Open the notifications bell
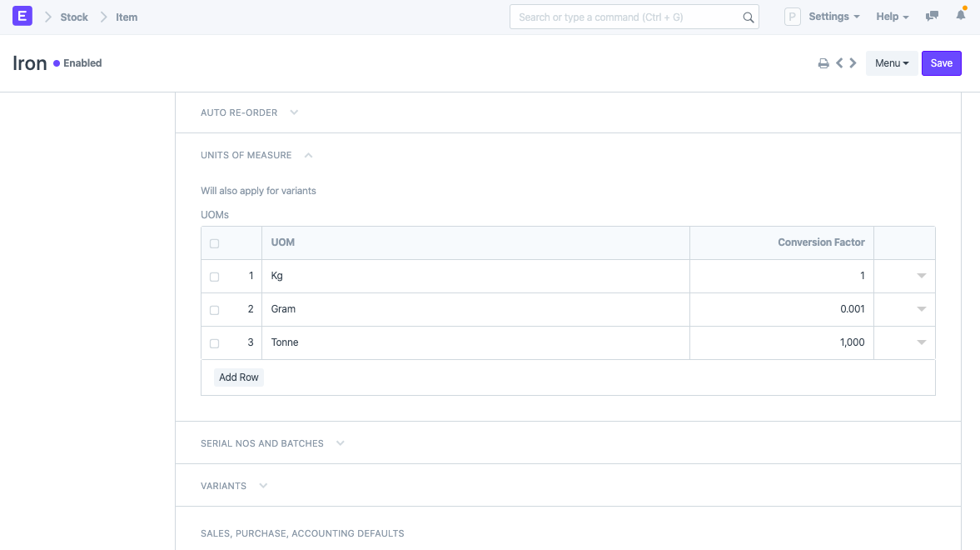This screenshot has height=550, width=980. (x=961, y=15)
